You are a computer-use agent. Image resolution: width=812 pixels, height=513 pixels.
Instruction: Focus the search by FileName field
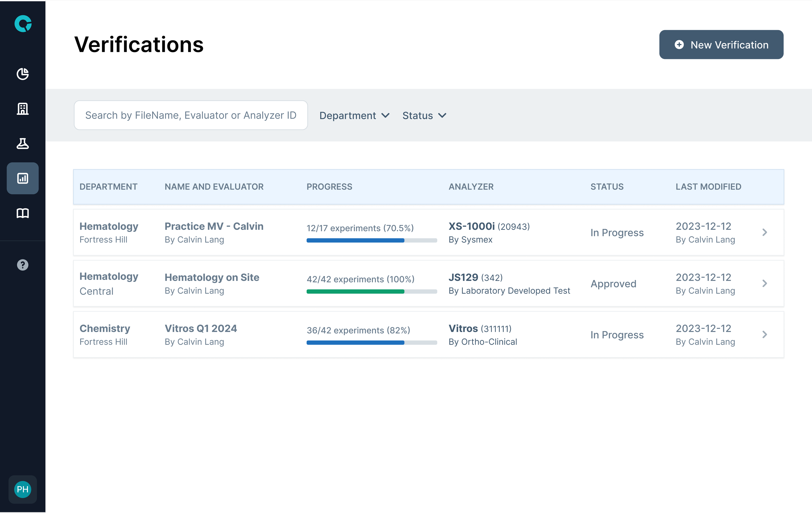[x=191, y=115]
